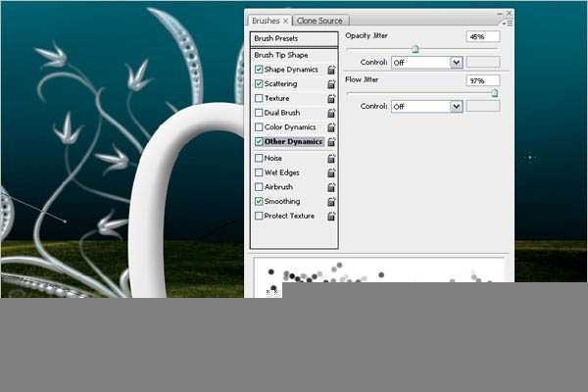588x392 pixels.
Task: Uncheck the Shape Dynamics checkbox
Action: [259, 70]
